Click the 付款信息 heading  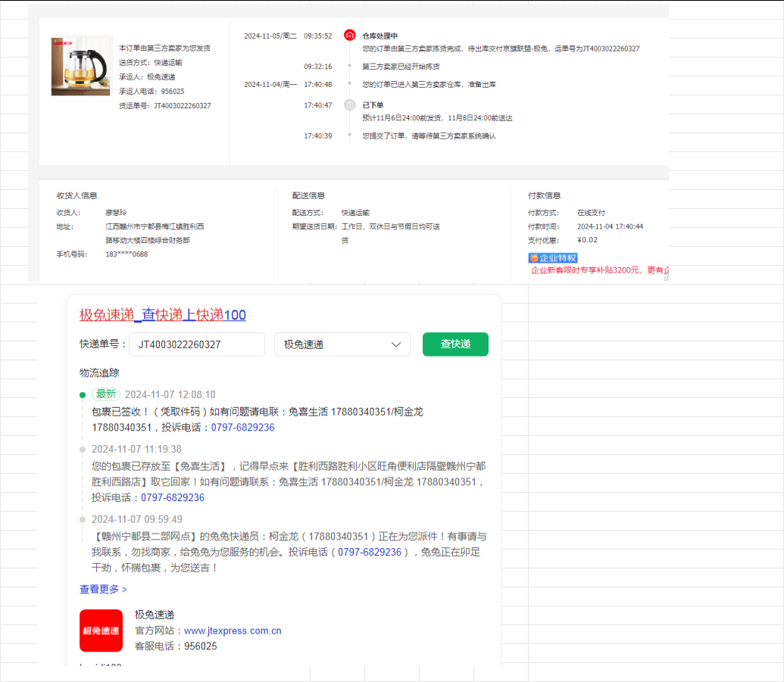tap(544, 195)
